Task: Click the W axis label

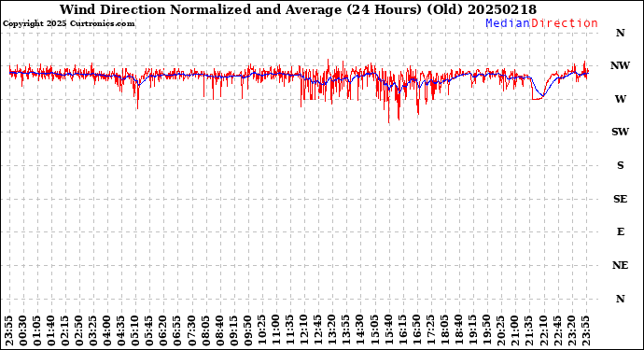Action: click(x=620, y=99)
